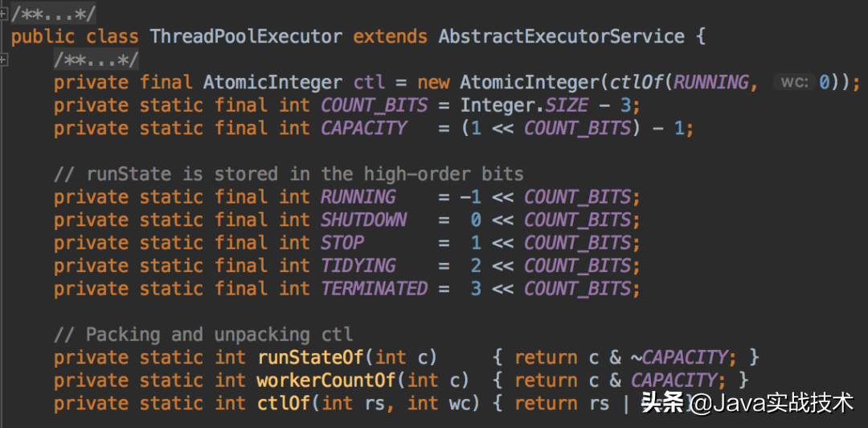
Task: Click the 'runState is stored in the high-order bits' comment
Action: 289,174
